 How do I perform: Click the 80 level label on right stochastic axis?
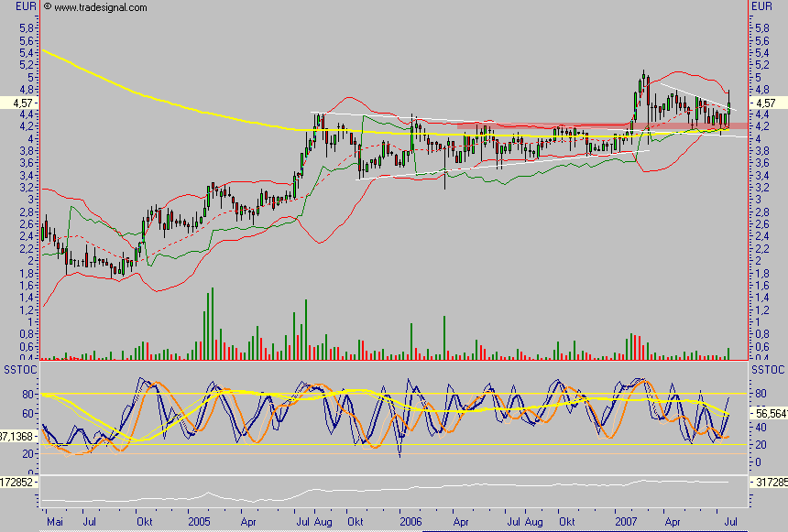758,395
